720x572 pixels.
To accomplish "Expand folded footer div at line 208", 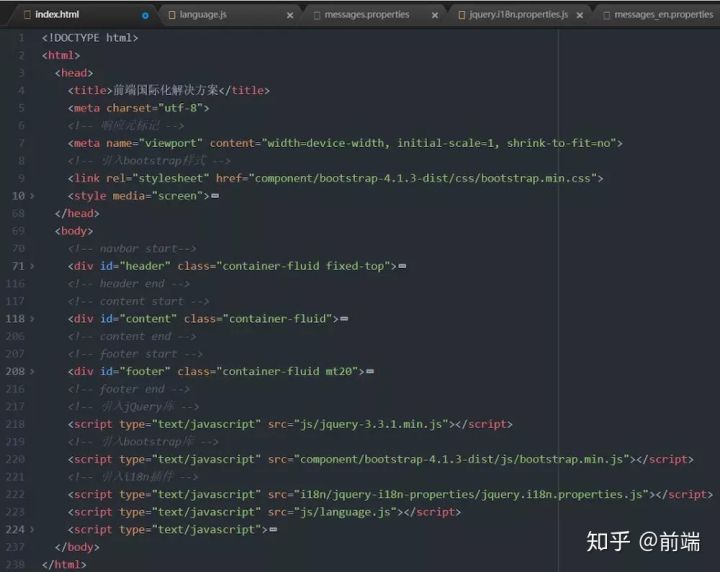I will (x=32, y=372).
